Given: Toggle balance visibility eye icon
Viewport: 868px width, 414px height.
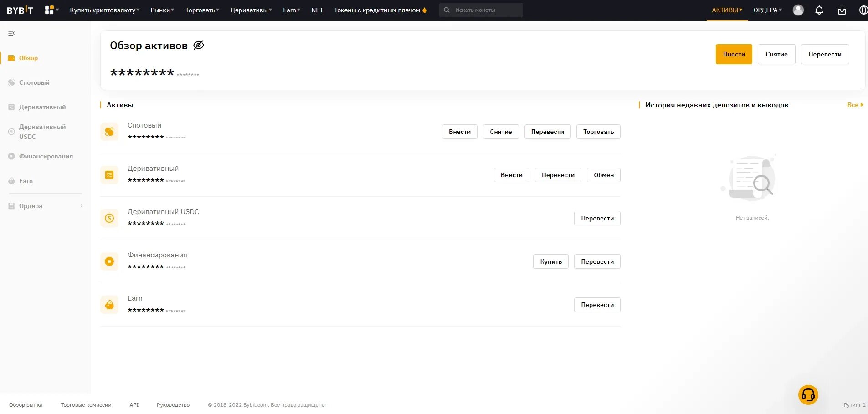Looking at the screenshot, I should pos(199,45).
